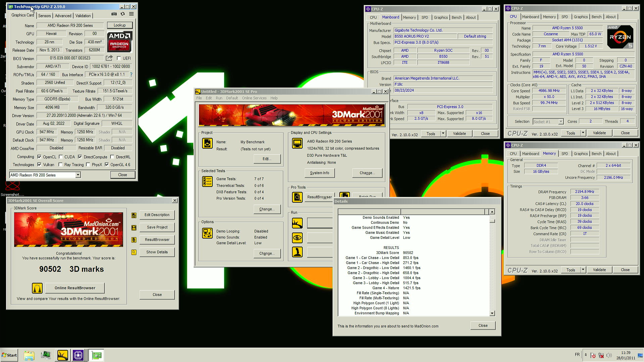
Task: Click the Run benchmark tree icon
Action: tap(297, 223)
